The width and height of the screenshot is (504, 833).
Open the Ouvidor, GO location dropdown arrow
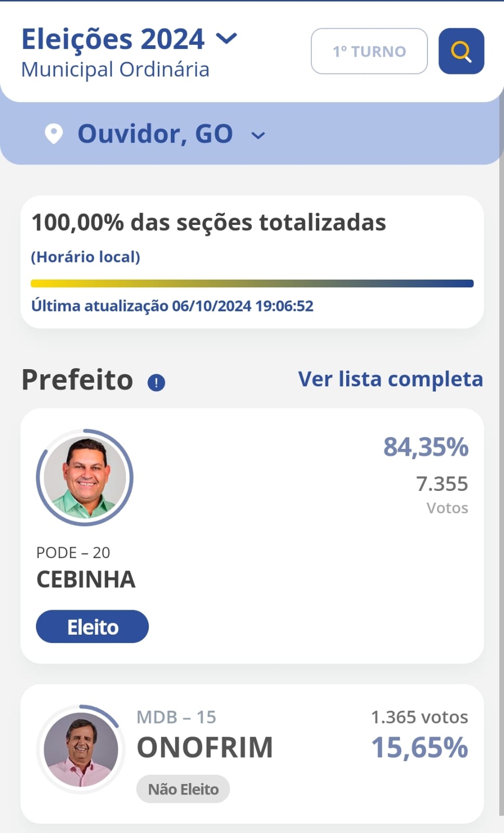258,136
